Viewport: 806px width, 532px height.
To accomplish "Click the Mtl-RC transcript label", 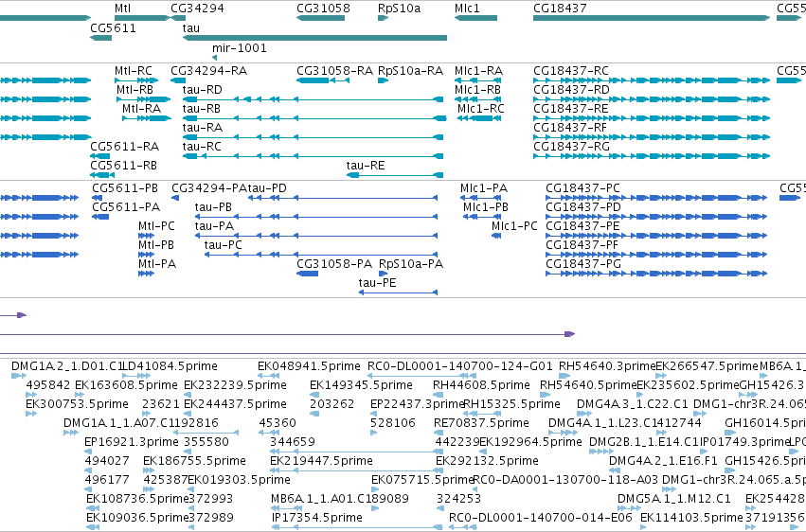I will coord(134,70).
